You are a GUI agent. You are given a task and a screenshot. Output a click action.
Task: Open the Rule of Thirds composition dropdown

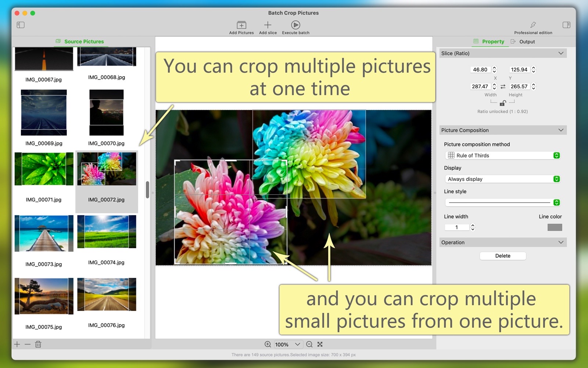coord(502,156)
